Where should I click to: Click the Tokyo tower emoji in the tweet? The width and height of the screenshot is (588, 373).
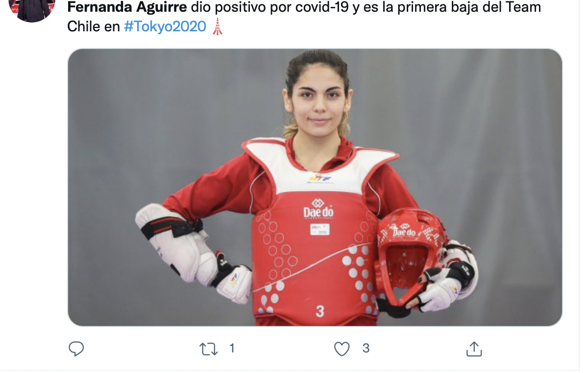tap(218, 26)
